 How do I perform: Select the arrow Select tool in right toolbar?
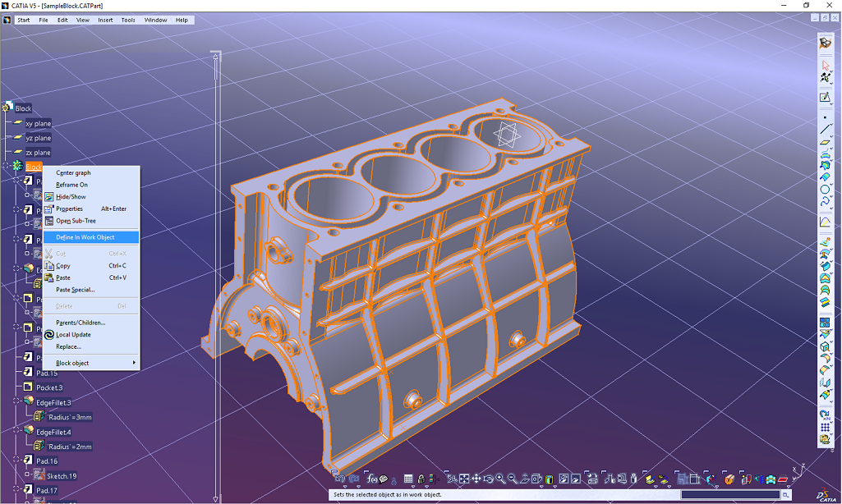coord(826,64)
